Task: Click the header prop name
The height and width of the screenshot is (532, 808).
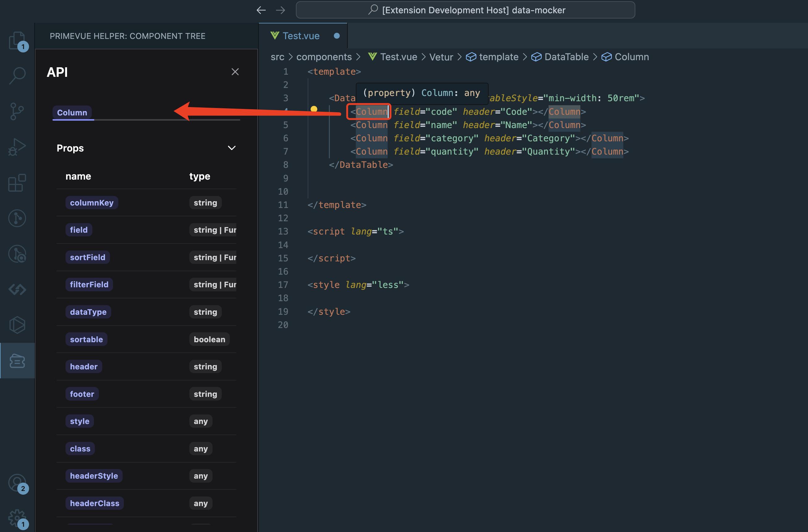Action: click(x=83, y=367)
